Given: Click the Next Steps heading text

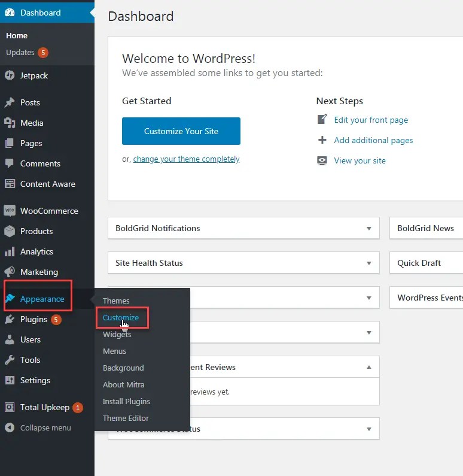Looking at the screenshot, I should [x=340, y=101].
